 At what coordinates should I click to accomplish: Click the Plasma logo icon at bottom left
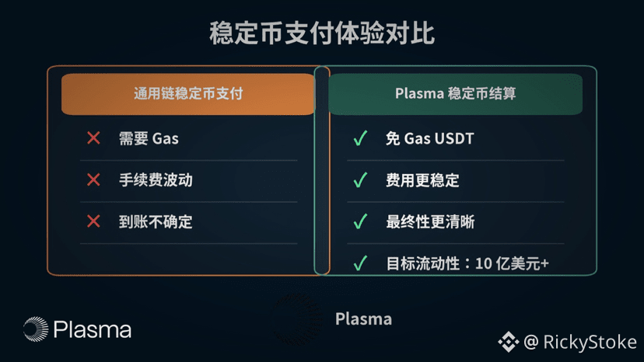pyautogui.click(x=35, y=329)
